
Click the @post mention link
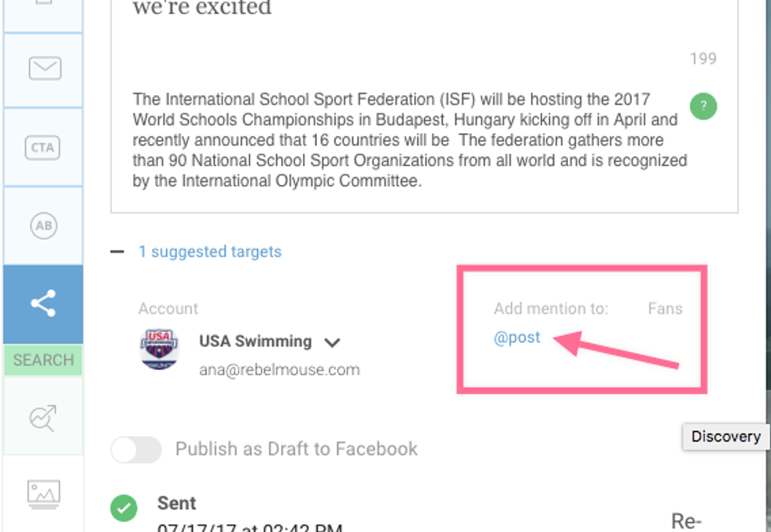(x=517, y=338)
